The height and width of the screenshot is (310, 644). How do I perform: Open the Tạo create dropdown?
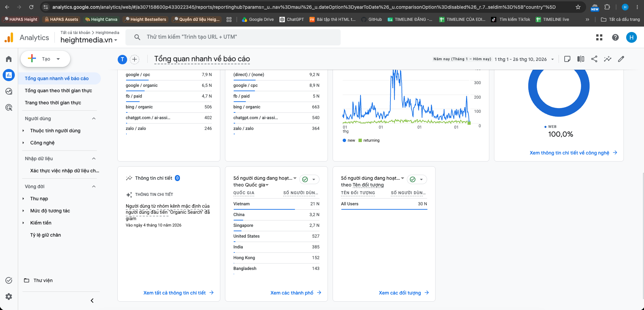(x=45, y=59)
